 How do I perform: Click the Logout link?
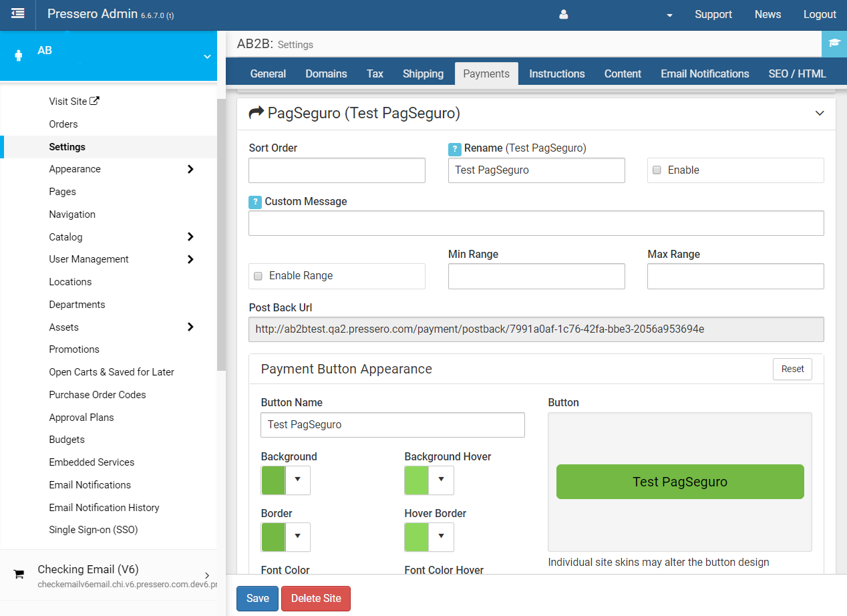820,15
